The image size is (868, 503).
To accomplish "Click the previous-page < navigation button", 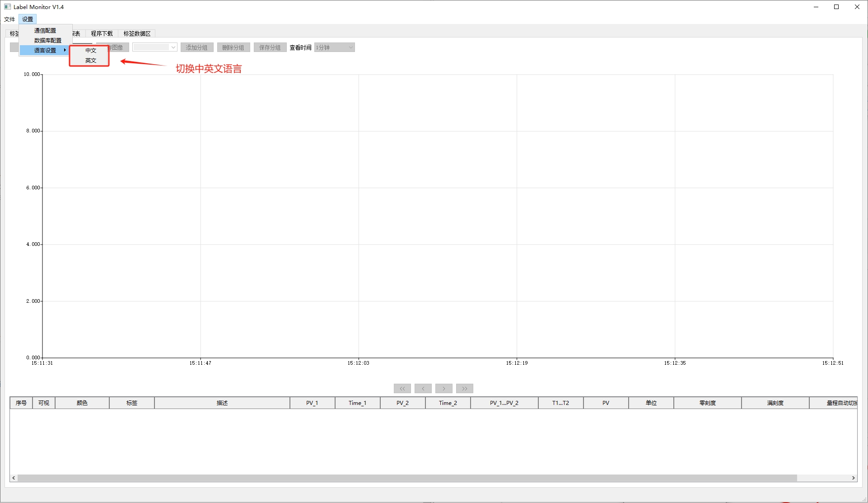I will [x=423, y=388].
